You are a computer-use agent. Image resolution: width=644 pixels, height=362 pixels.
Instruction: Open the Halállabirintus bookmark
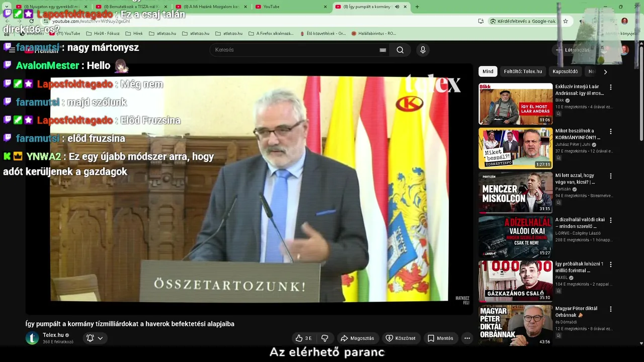pyautogui.click(x=374, y=33)
